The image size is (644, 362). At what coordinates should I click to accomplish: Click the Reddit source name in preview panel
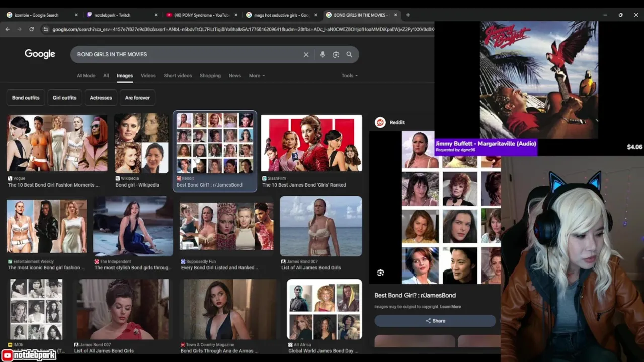[397, 122]
